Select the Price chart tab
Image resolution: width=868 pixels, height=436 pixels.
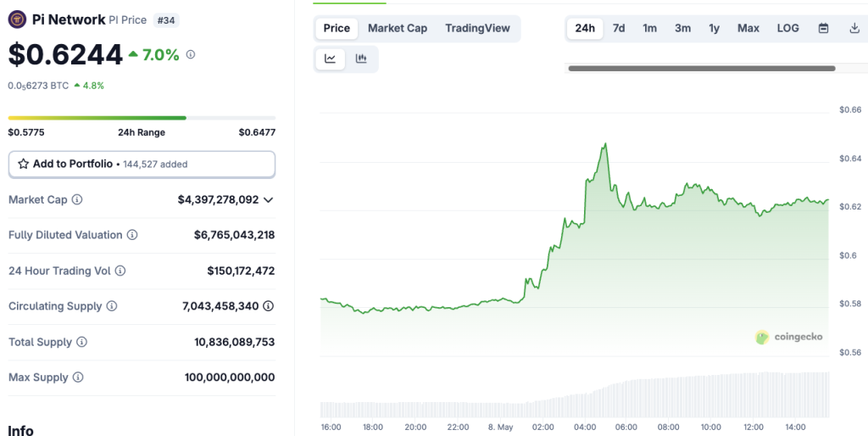337,28
